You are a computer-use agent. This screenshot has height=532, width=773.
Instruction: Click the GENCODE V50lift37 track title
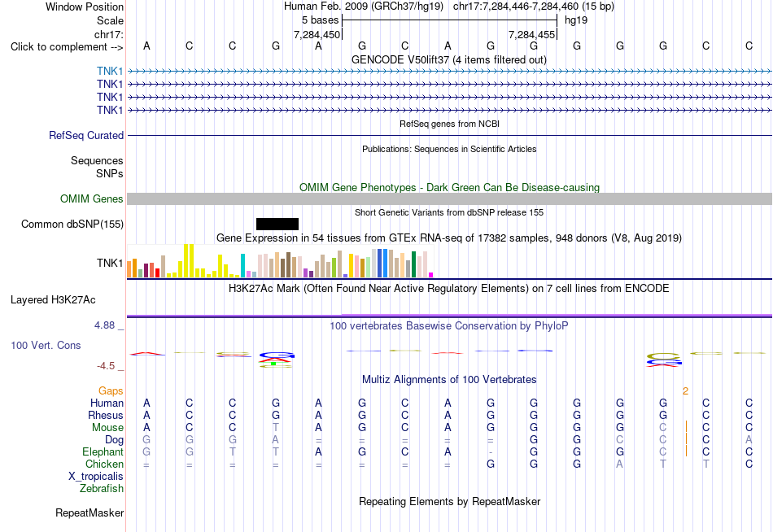[x=448, y=59]
